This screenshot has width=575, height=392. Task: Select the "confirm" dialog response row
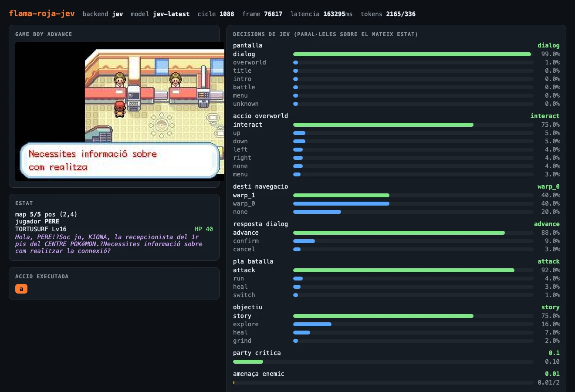[396, 241]
